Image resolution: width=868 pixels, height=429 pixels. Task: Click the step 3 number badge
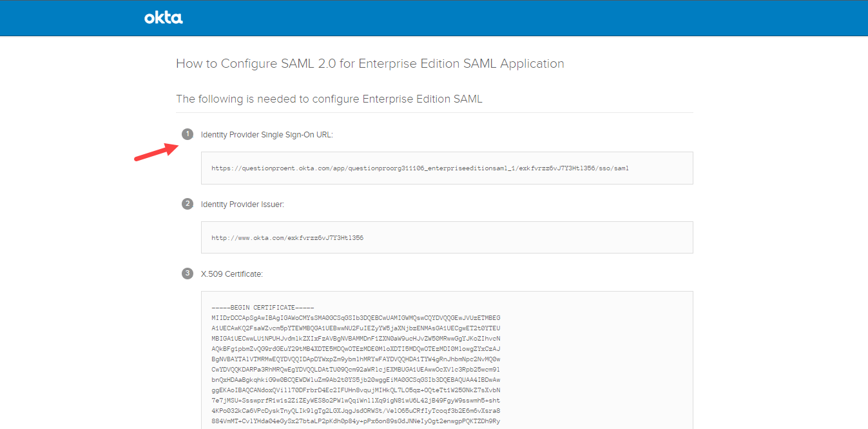[188, 274]
